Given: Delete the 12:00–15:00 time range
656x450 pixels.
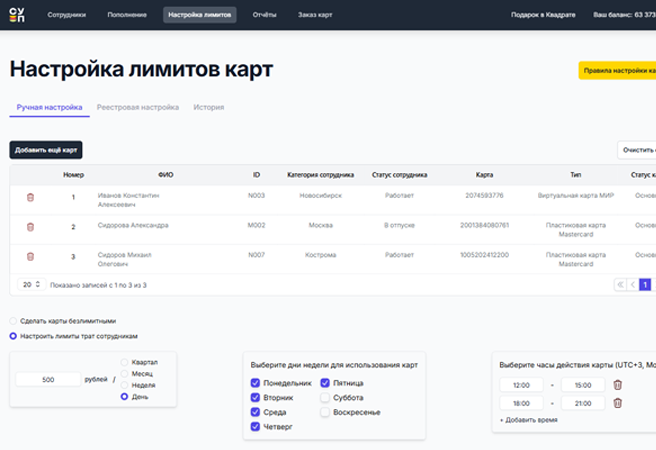Looking at the screenshot, I should point(617,385).
